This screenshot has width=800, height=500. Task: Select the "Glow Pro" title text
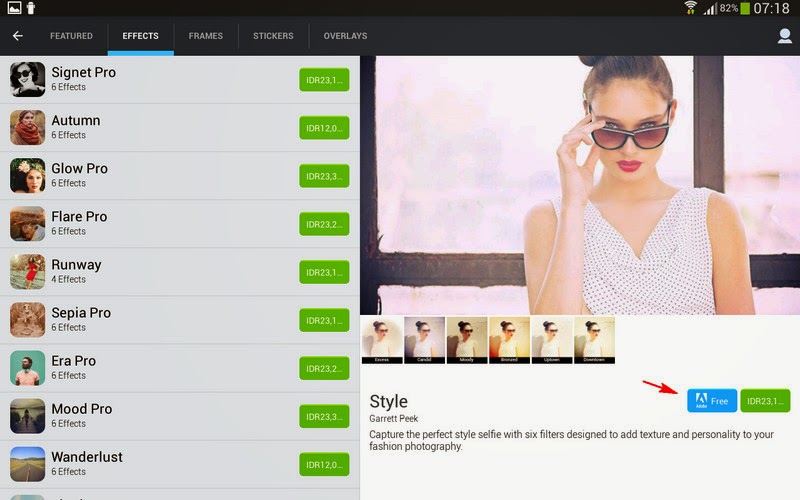(80, 168)
